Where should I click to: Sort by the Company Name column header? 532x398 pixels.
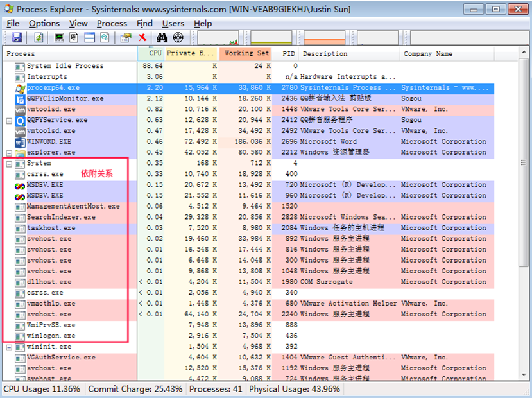pos(447,54)
